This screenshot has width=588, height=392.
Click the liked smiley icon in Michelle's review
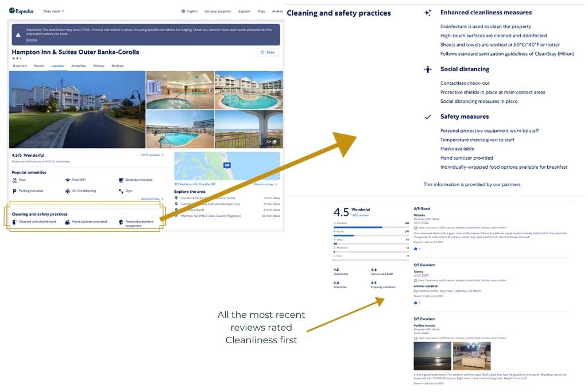[x=416, y=227]
